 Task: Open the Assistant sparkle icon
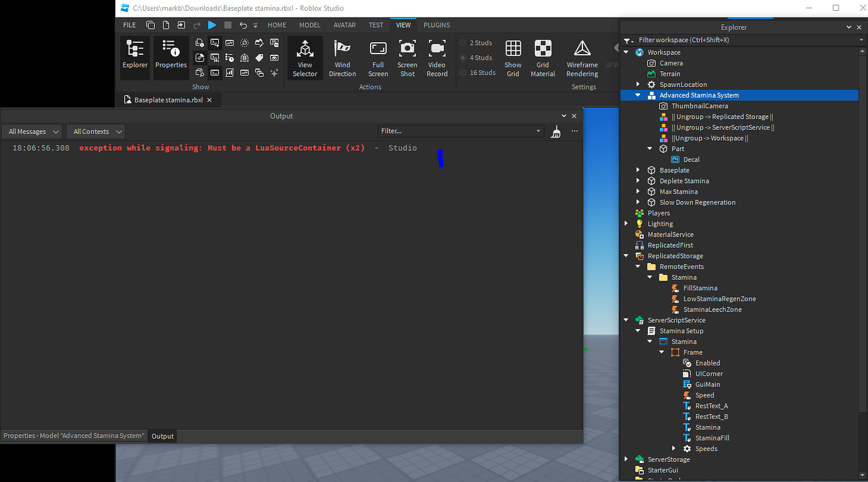(274, 72)
